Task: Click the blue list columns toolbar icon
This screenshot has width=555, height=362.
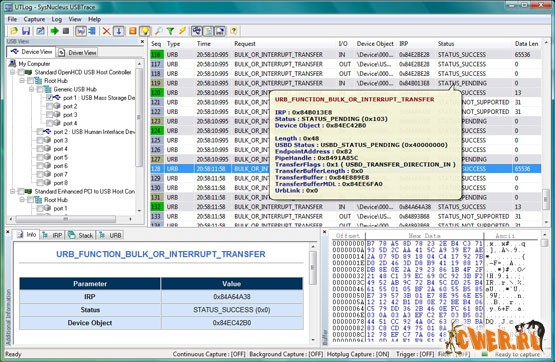Action: pyautogui.click(x=92, y=31)
